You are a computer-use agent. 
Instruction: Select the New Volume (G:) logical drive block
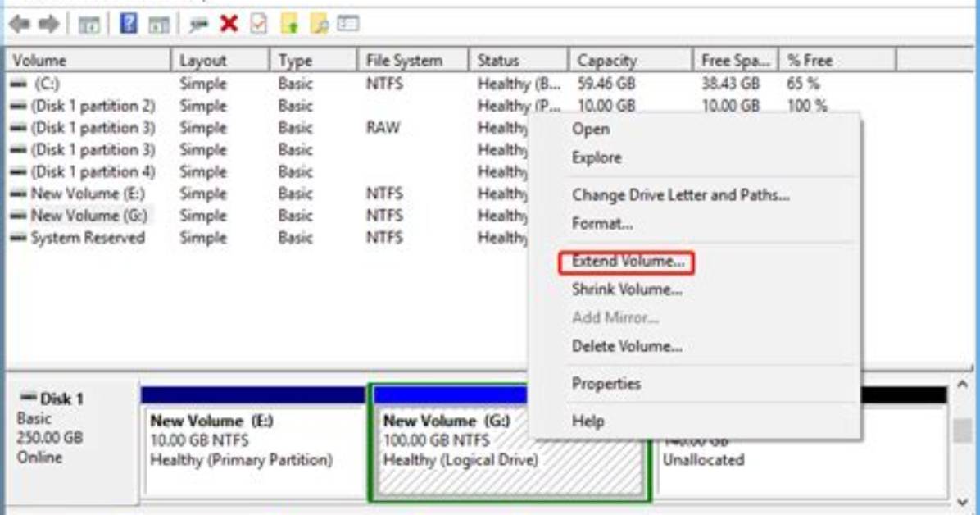click(x=510, y=443)
